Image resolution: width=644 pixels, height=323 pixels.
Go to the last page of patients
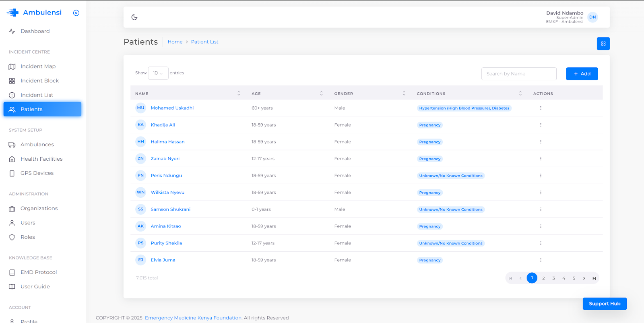tap(594, 278)
